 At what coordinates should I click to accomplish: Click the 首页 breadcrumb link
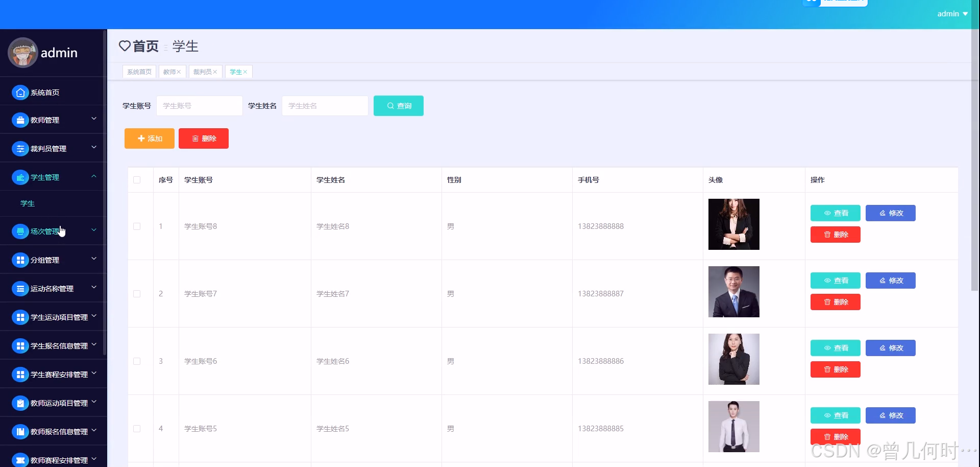point(146,46)
